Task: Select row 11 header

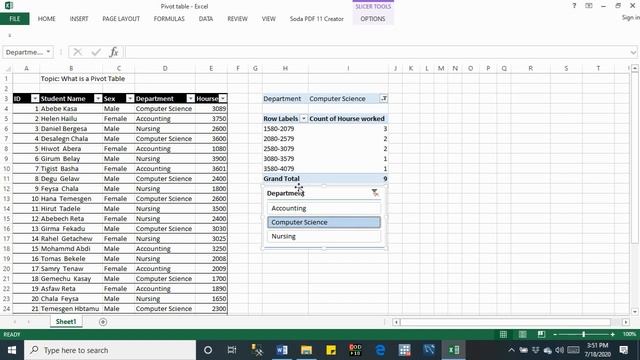Action: 6,178
